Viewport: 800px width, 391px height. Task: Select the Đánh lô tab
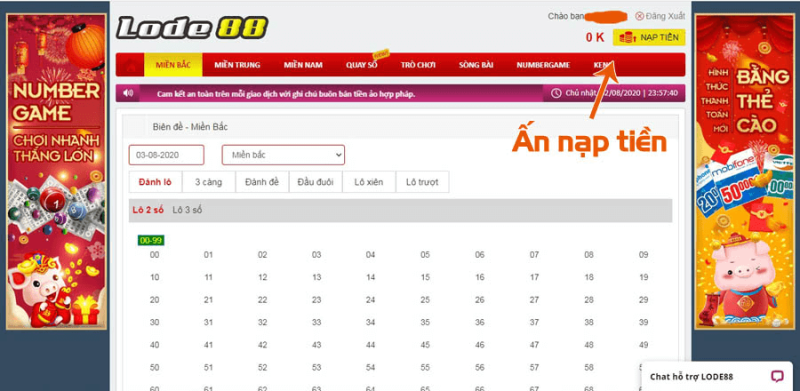click(x=155, y=182)
